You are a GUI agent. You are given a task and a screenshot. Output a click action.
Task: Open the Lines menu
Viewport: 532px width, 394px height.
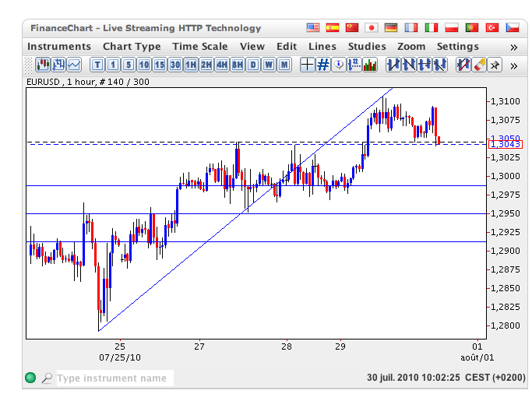(322, 47)
